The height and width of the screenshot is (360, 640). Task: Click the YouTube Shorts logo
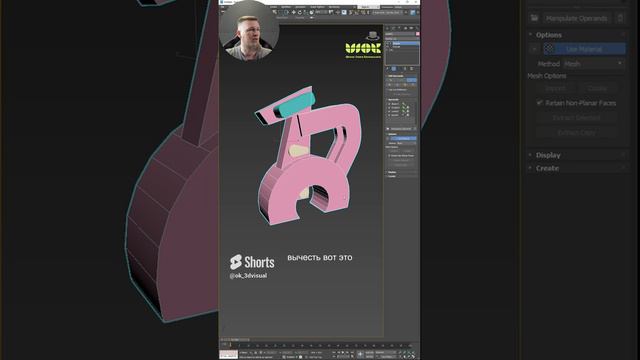pos(252,262)
